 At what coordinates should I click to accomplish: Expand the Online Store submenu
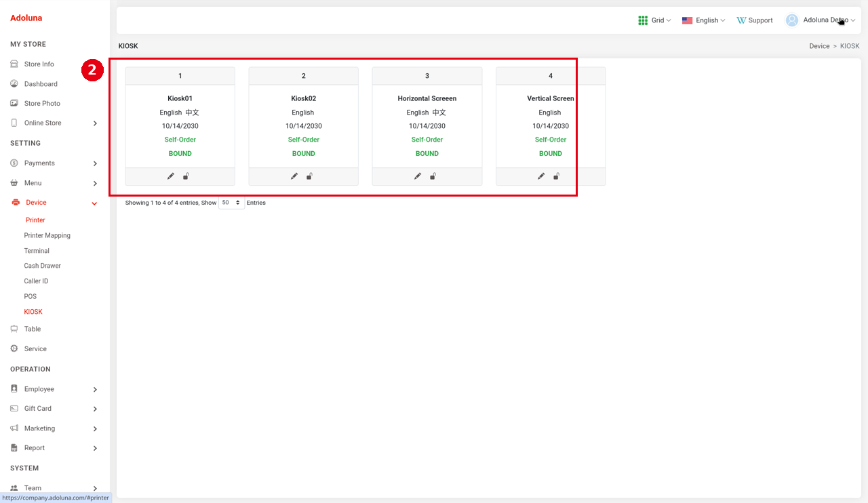coord(54,123)
